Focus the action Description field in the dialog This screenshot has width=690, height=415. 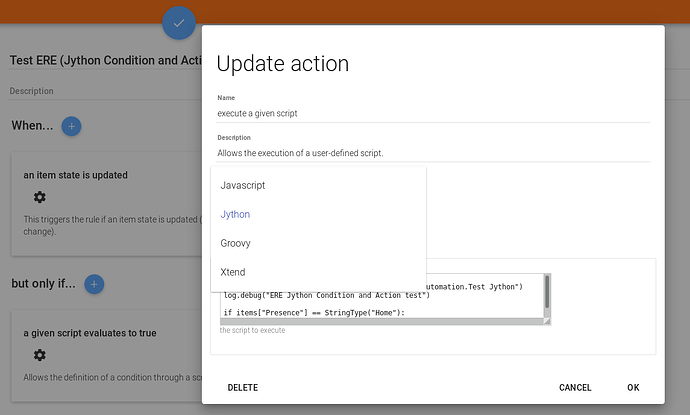click(x=433, y=153)
